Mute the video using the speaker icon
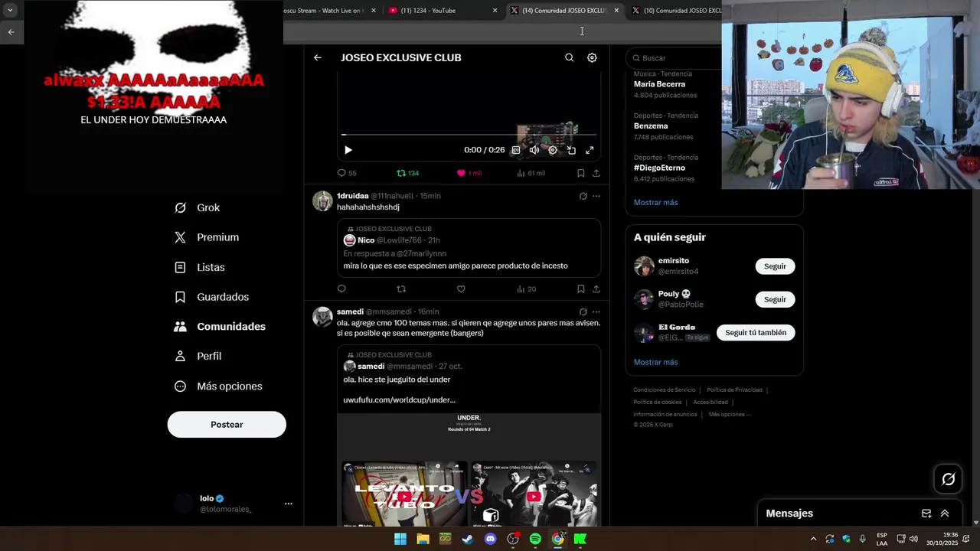980x551 pixels. 534,150
